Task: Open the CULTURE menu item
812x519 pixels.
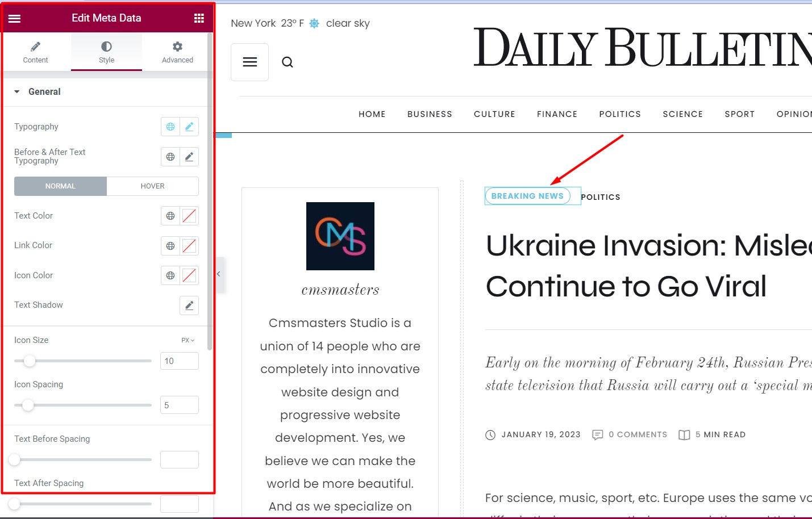Action: (x=494, y=114)
